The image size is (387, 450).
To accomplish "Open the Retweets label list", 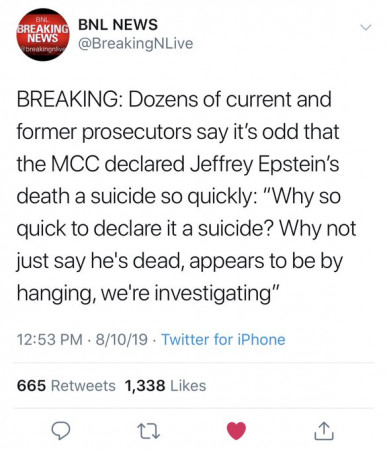I will (83, 386).
